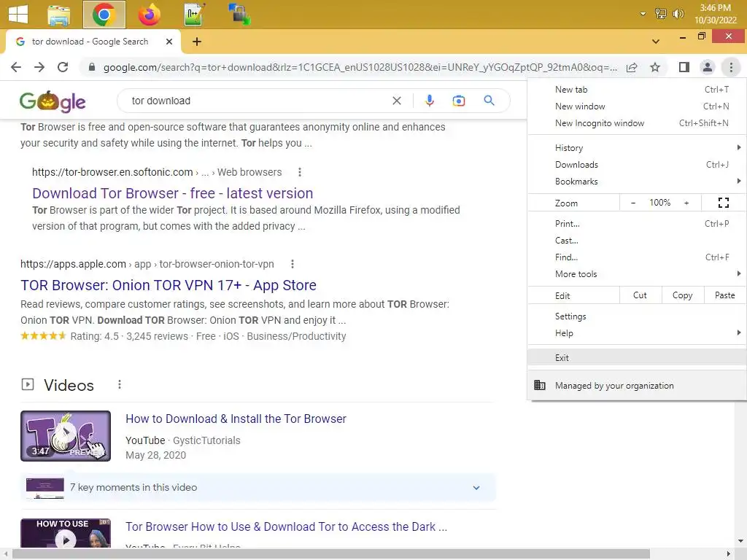Click Managed by your organization
The height and width of the screenshot is (560, 747).
(x=637, y=385)
